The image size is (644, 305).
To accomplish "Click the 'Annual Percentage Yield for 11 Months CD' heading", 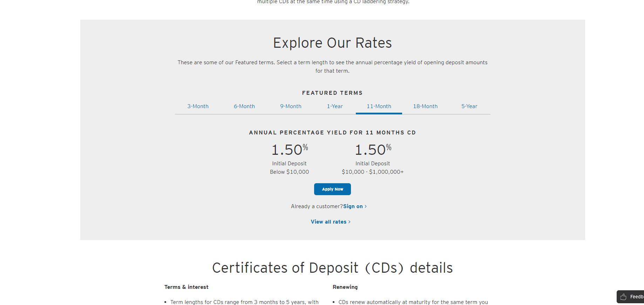I will [x=332, y=133].
